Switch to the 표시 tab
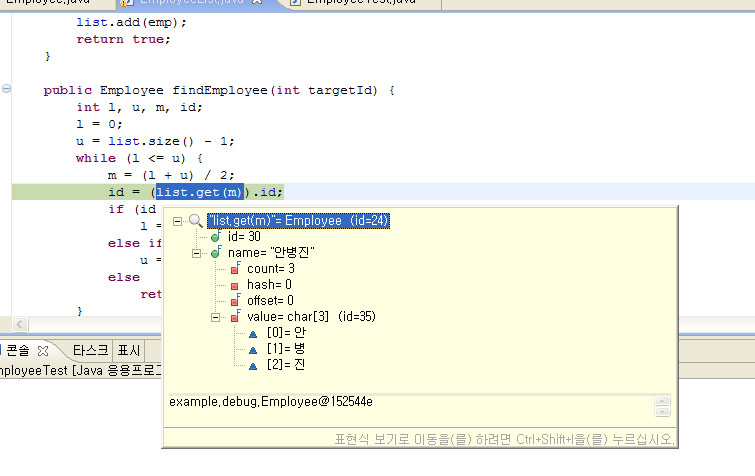 [x=129, y=350]
